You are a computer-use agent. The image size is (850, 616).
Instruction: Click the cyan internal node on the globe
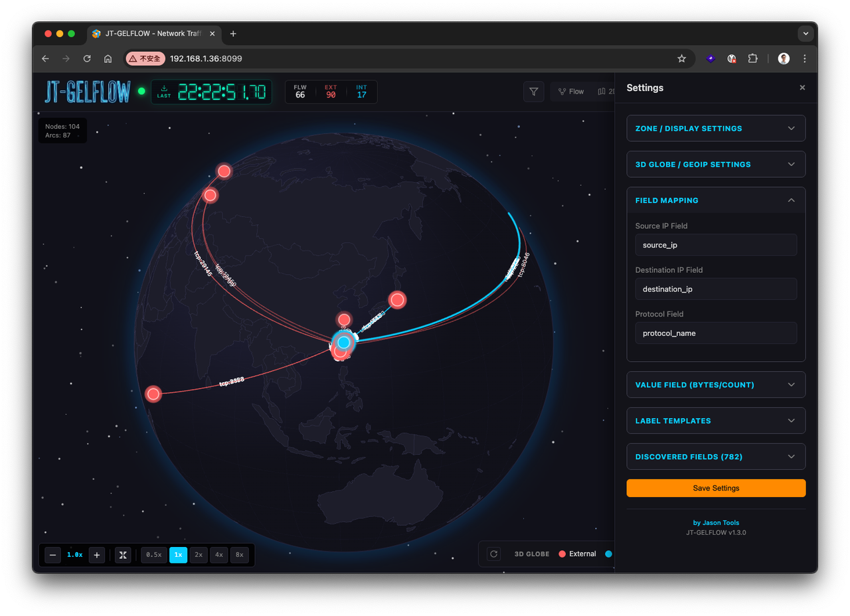pyautogui.click(x=343, y=343)
